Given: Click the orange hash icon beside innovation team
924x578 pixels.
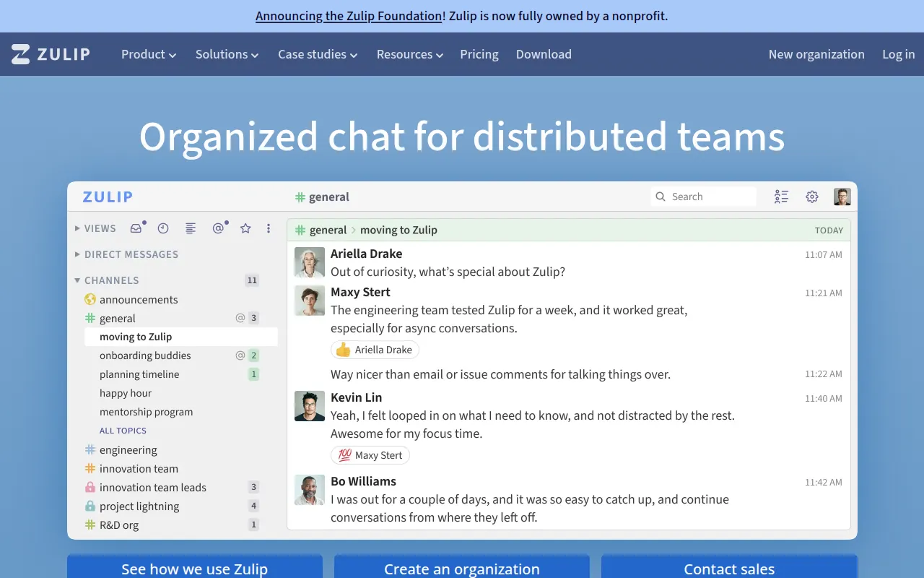Looking at the screenshot, I should tap(90, 468).
